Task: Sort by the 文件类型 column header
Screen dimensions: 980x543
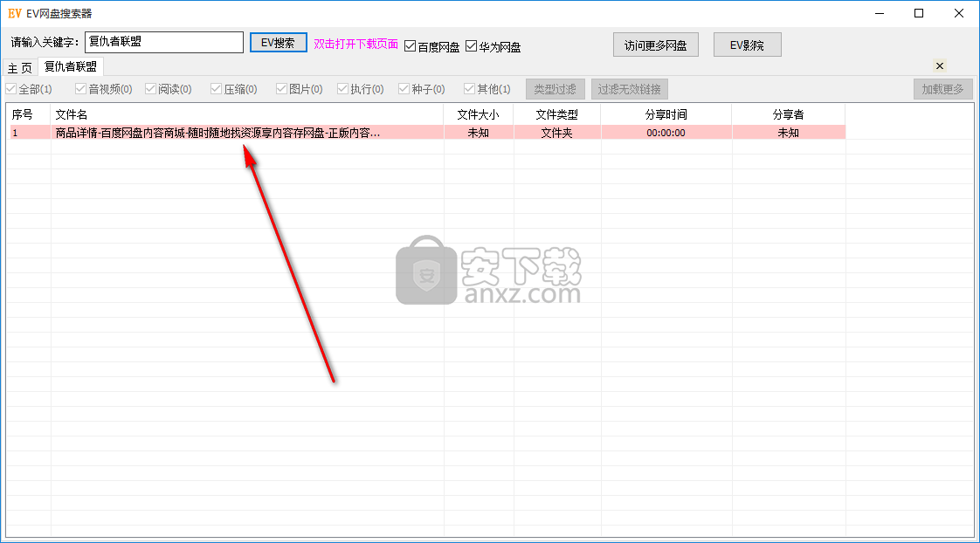Action: point(557,114)
